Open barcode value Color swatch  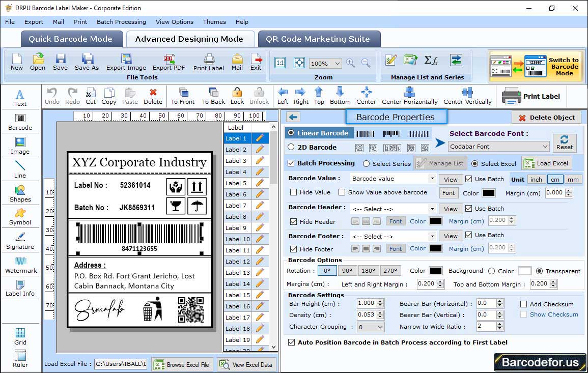pyautogui.click(x=488, y=193)
